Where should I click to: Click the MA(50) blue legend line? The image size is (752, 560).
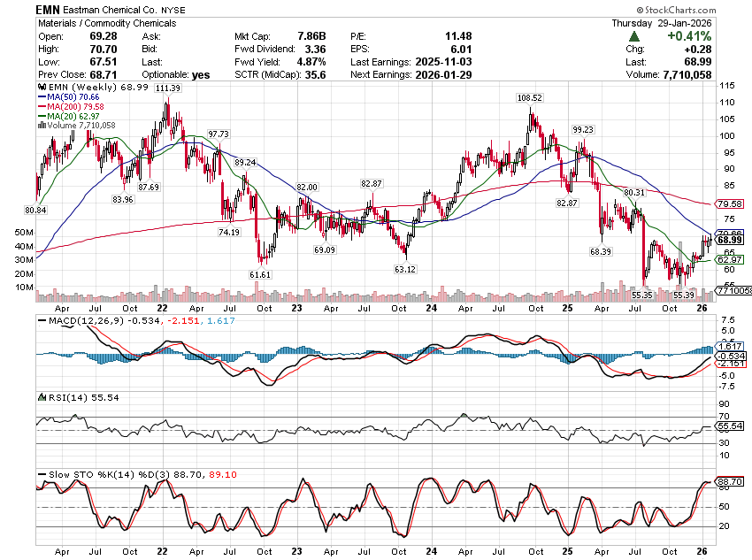point(41,98)
